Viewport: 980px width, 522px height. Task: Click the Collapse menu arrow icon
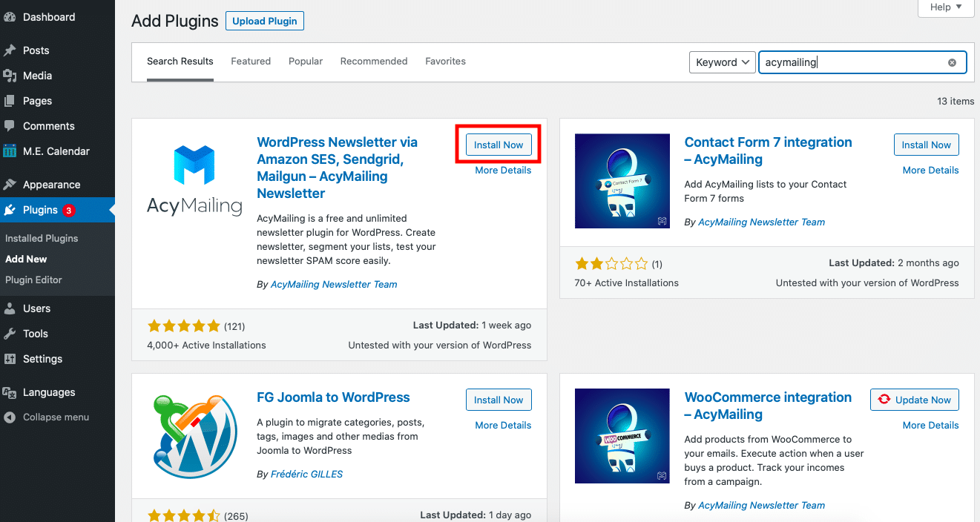point(10,417)
